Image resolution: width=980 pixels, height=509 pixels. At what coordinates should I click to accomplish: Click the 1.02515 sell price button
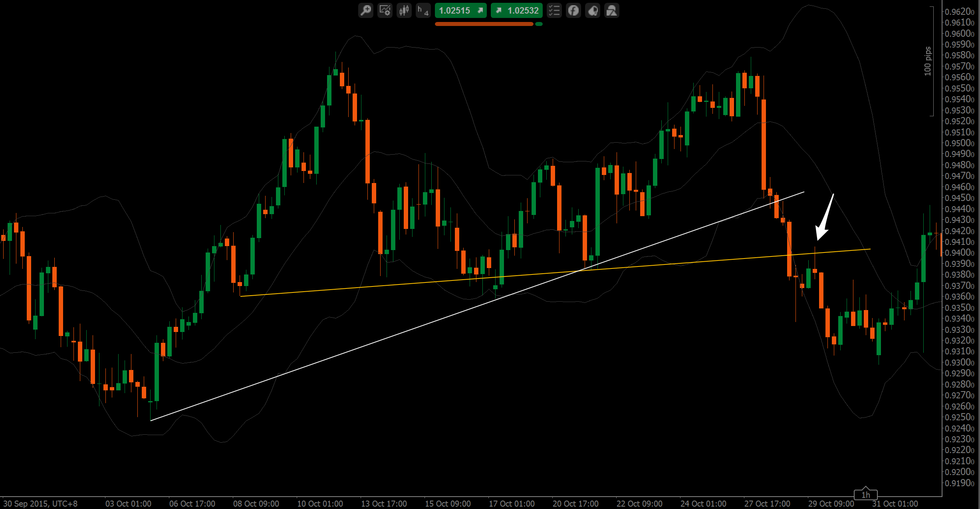pos(460,10)
